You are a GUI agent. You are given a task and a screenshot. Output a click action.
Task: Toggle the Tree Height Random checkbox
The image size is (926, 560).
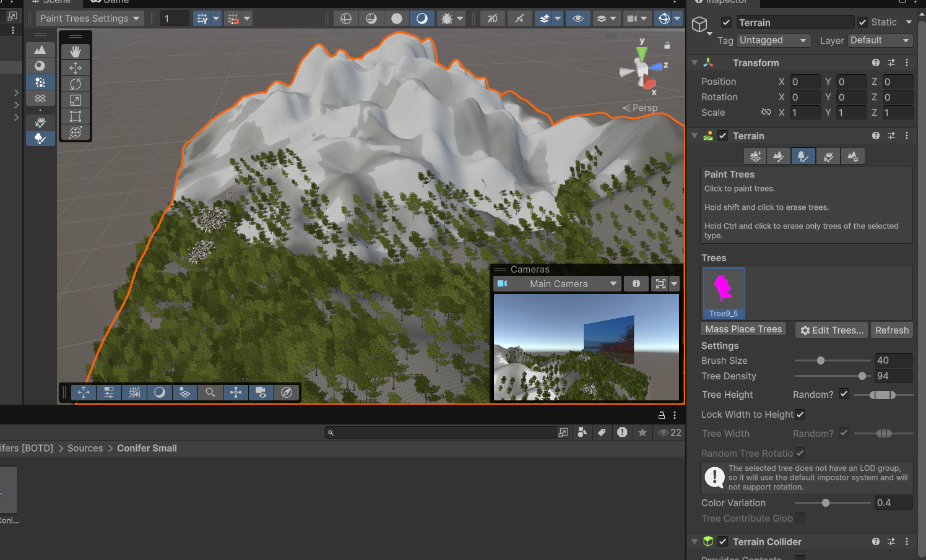pos(844,394)
